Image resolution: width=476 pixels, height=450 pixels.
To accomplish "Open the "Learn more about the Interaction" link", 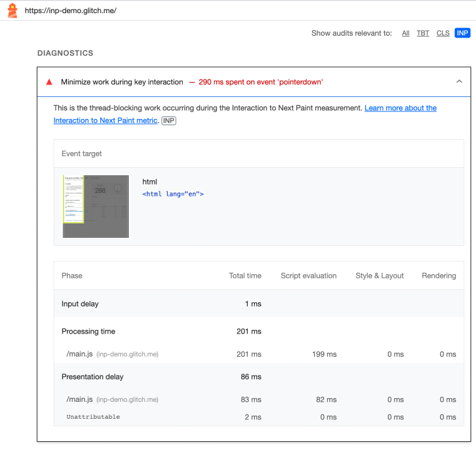I will coord(400,108).
